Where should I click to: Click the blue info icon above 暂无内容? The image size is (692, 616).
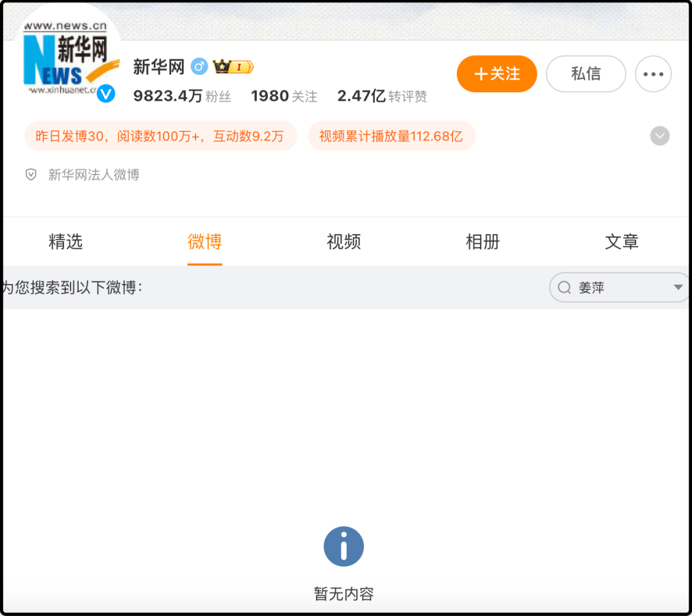coord(343,547)
